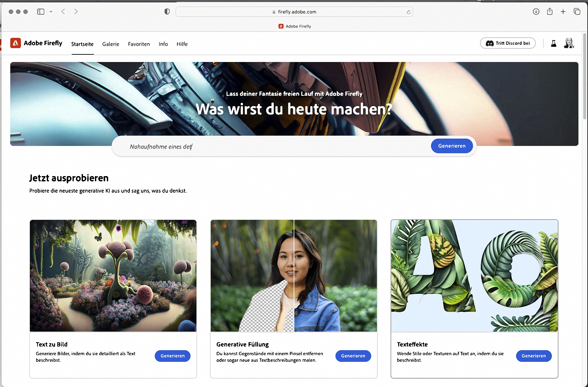Open the Safari sidebar toggle

click(41, 12)
